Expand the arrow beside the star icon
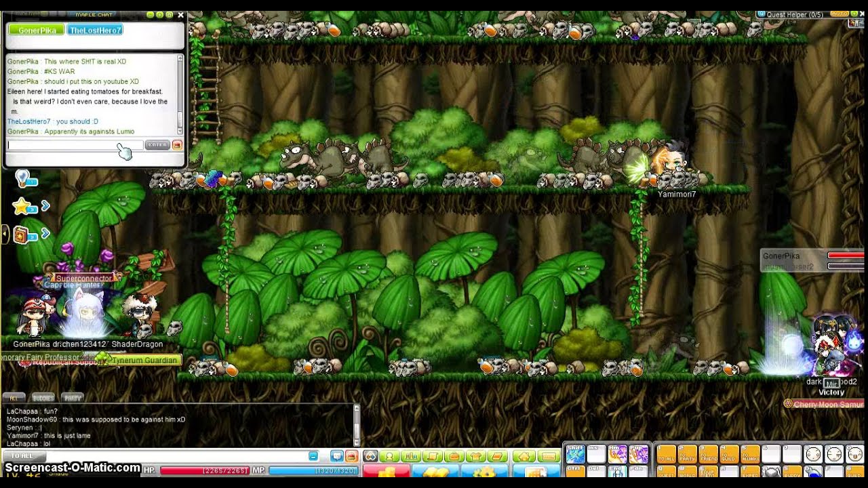This screenshot has width=868, height=488. click(x=45, y=205)
